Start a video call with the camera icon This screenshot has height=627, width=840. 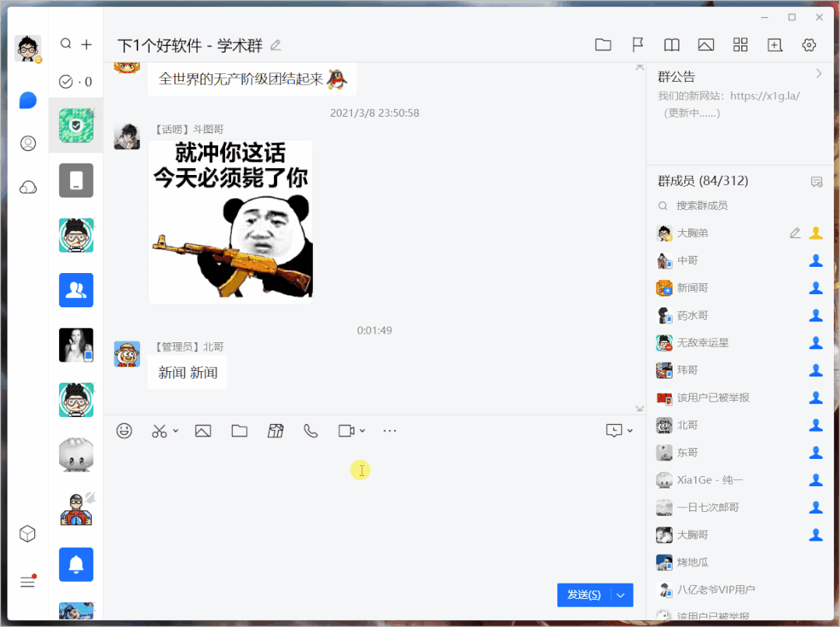point(346,430)
